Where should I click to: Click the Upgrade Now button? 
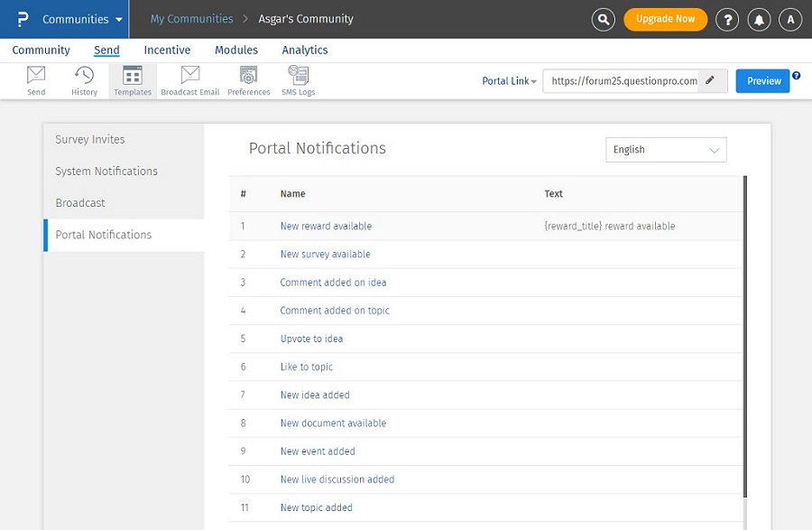point(665,19)
